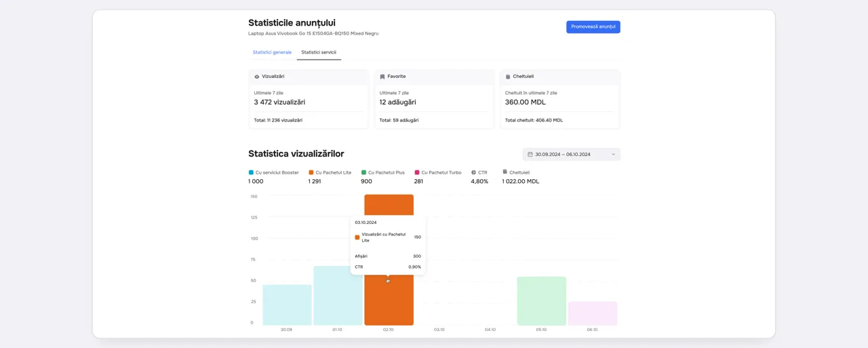
Task: Switch to the Statistici generale tab
Action: click(x=272, y=52)
